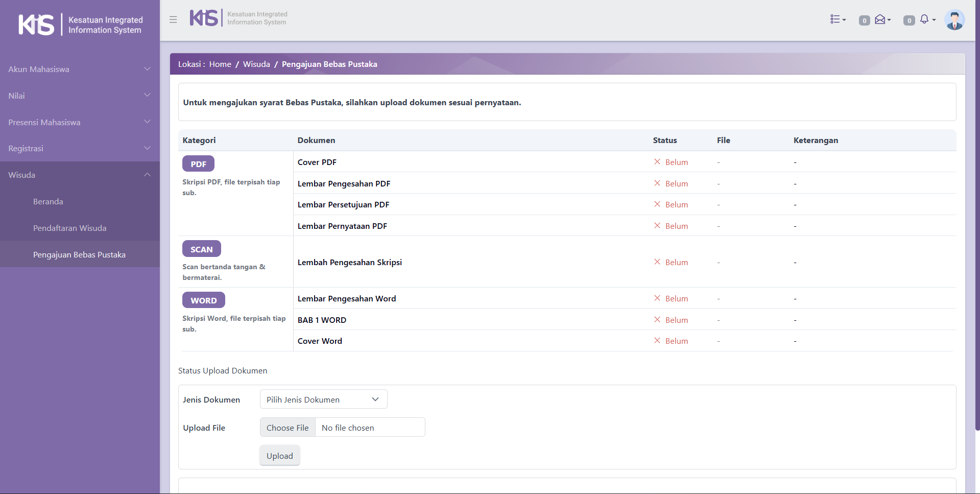Click the PDF category badge
The width and height of the screenshot is (980, 494).
(198, 164)
